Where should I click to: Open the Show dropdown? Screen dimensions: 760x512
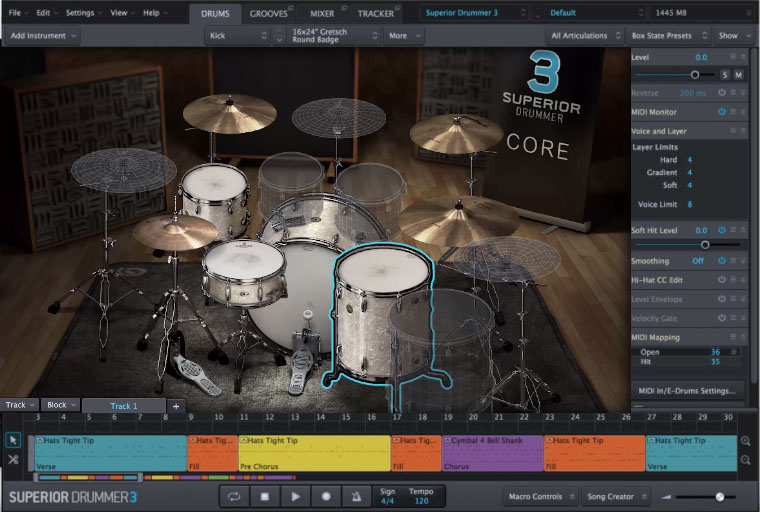point(734,35)
